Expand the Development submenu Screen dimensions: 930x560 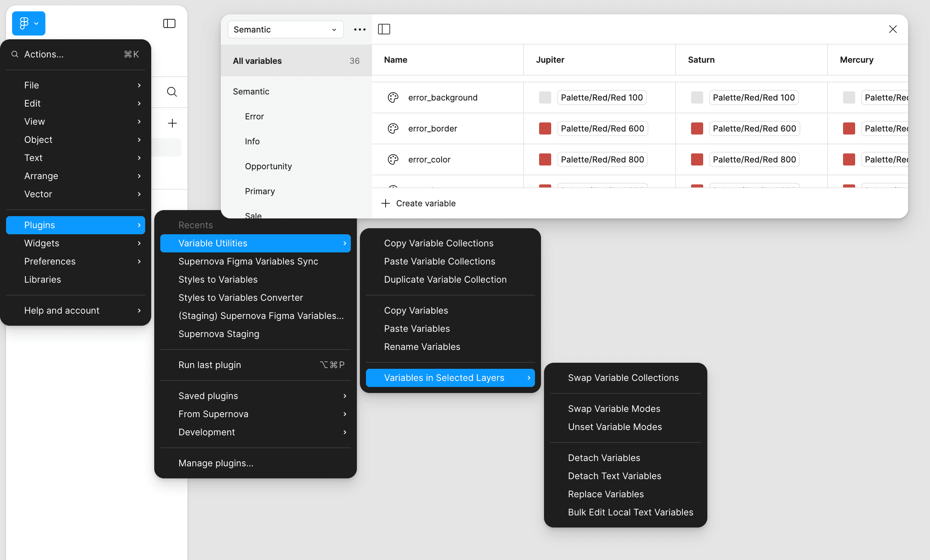256,432
